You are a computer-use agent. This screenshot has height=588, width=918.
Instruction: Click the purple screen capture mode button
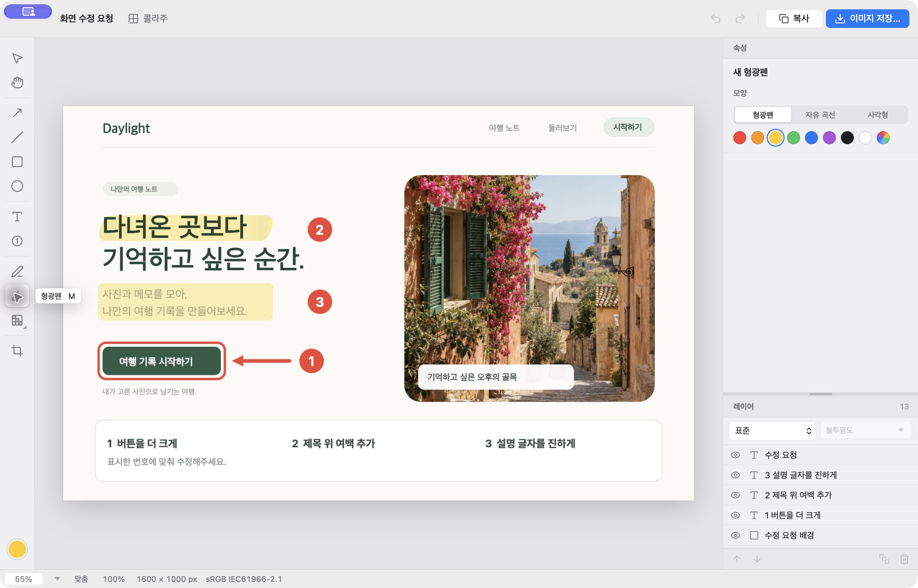28,11
